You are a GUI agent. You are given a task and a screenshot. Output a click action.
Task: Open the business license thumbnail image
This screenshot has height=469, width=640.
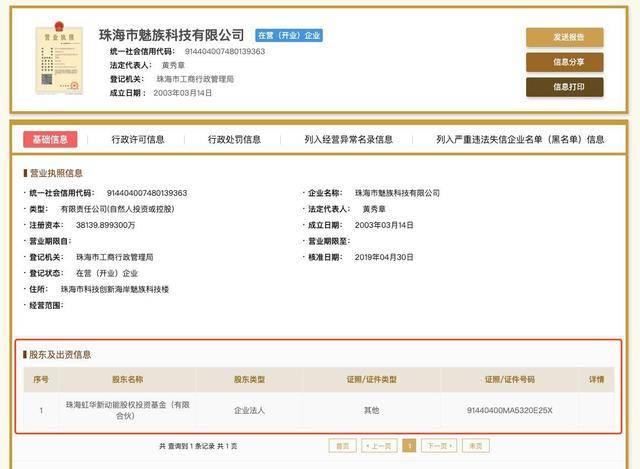pyautogui.click(x=59, y=58)
